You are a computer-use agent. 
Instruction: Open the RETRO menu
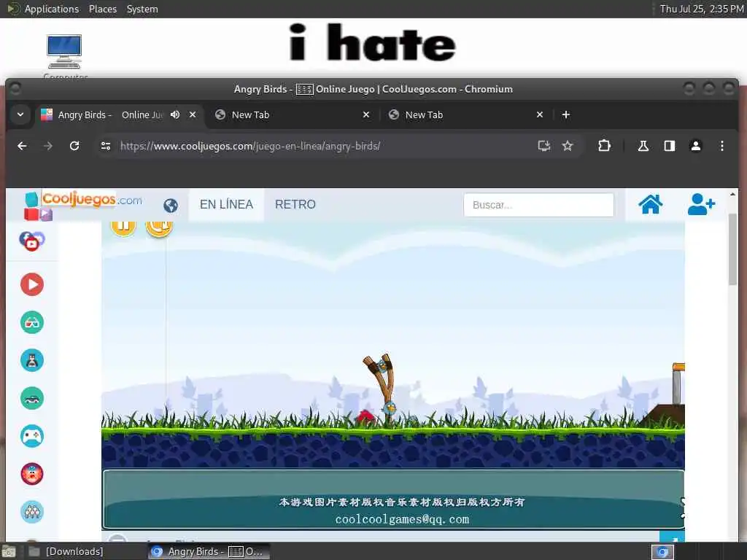click(295, 204)
